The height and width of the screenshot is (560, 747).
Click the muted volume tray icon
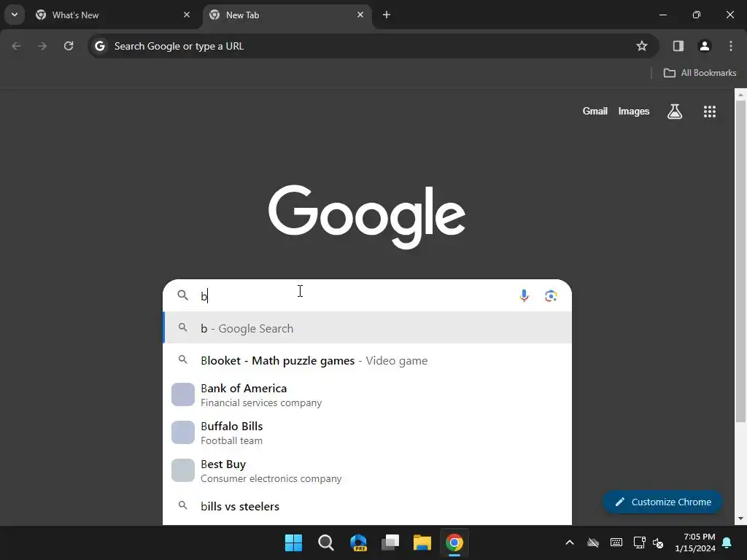(658, 542)
